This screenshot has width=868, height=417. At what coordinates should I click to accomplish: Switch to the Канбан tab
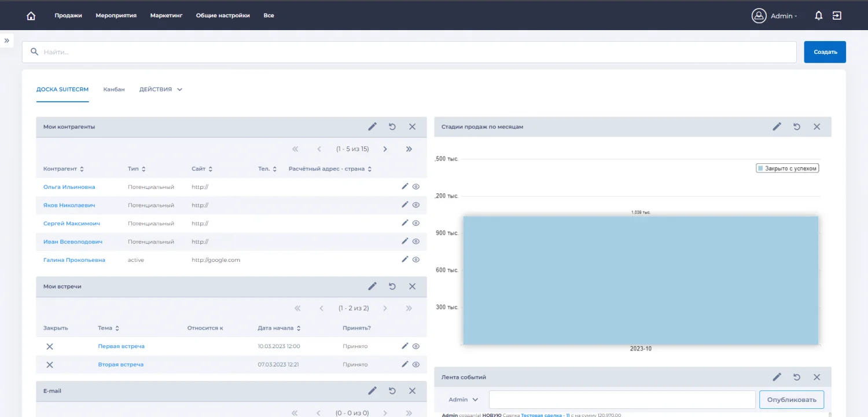pos(114,89)
